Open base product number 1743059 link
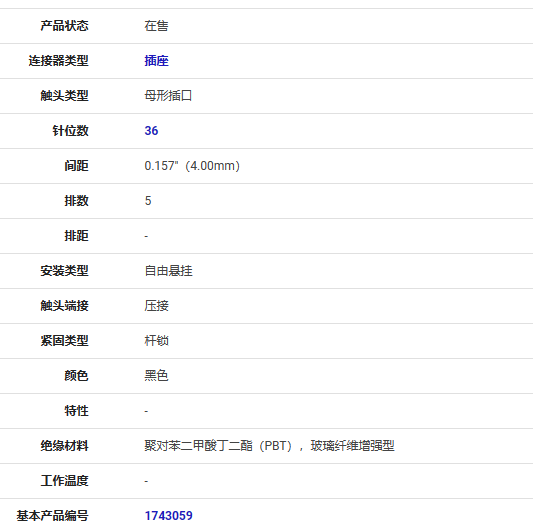 (169, 516)
